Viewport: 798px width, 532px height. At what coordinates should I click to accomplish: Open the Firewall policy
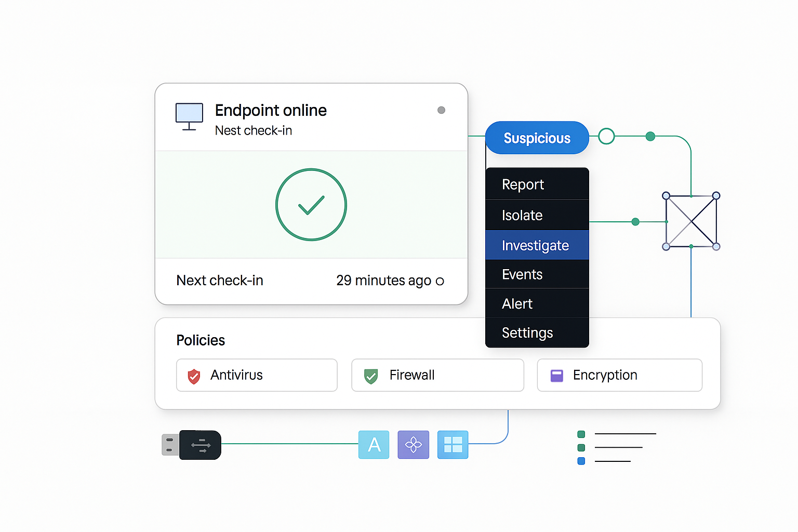tap(437, 375)
